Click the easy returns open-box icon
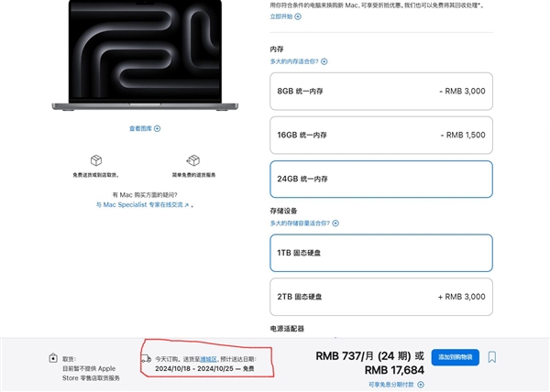 [x=192, y=160]
